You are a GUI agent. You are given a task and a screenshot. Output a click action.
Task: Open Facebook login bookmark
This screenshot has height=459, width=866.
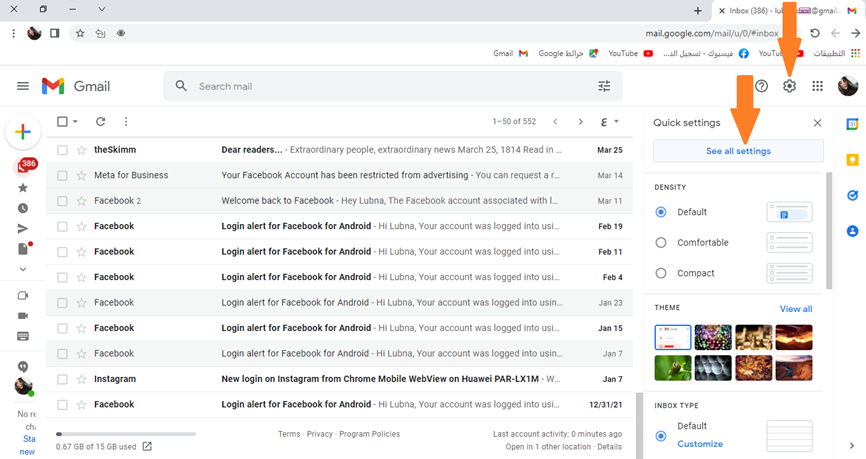point(706,54)
